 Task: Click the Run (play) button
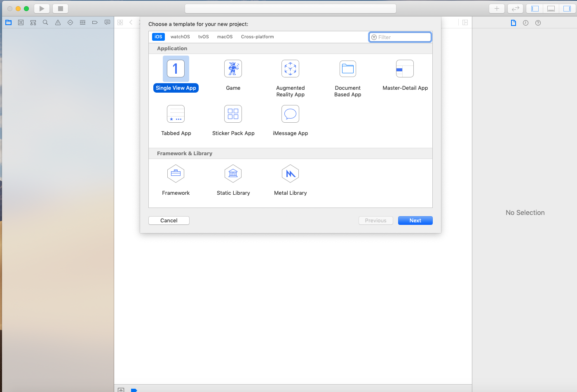click(x=42, y=9)
